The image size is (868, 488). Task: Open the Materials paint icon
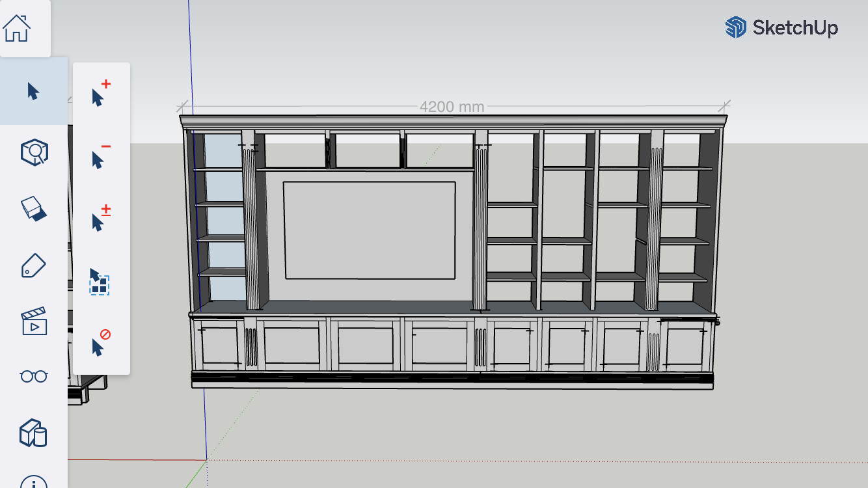tap(34, 209)
